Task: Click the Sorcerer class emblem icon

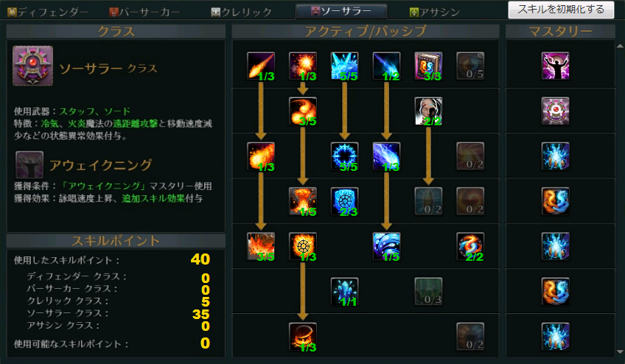Action: coord(32,66)
